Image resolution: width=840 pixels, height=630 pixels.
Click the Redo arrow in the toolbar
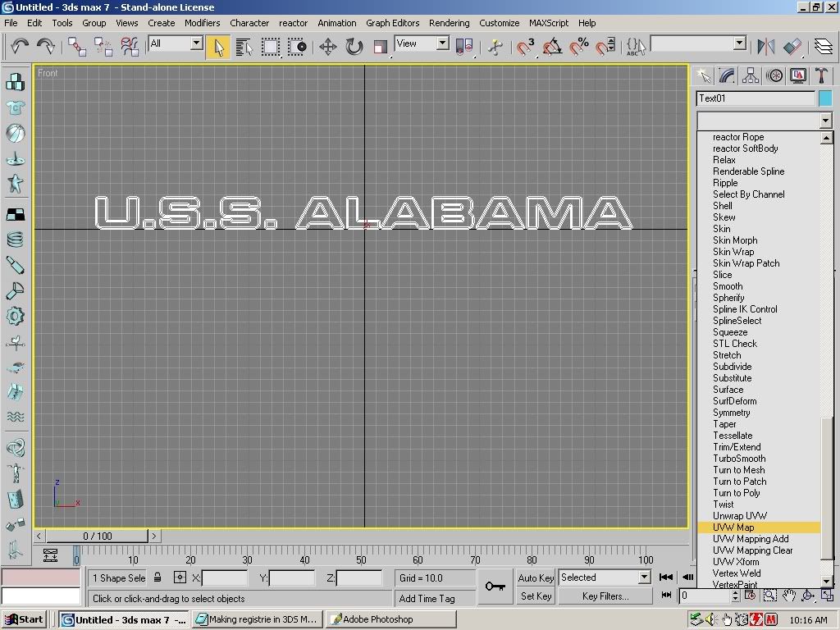point(46,46)
